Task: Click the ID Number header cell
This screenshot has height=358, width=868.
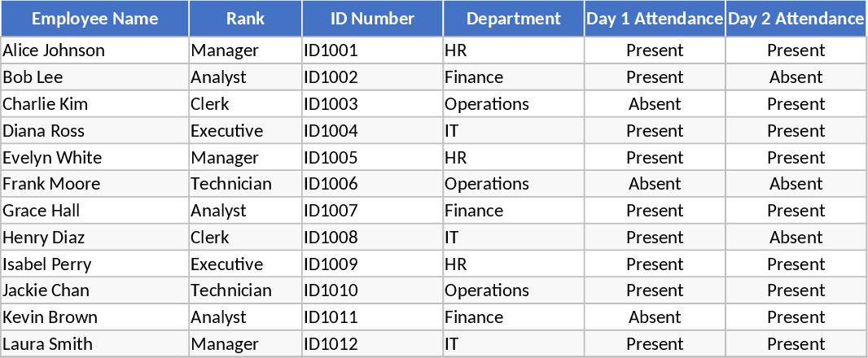Action: [372, 19]
